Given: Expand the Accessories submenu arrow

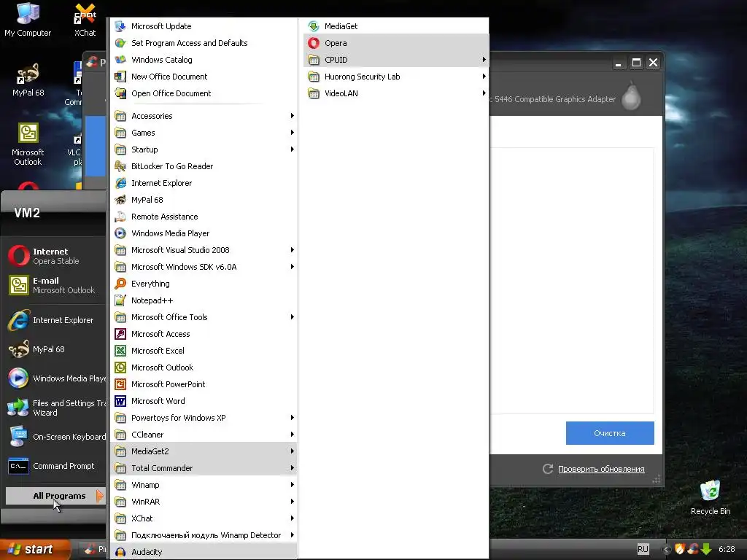Looking at the screenshot, I should coord(292,116).
